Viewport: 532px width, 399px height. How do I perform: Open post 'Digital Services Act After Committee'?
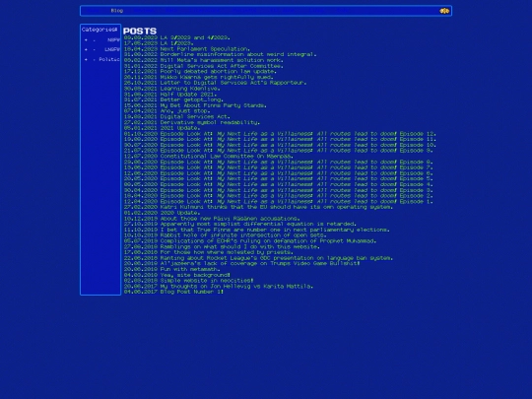coord(222,66)
